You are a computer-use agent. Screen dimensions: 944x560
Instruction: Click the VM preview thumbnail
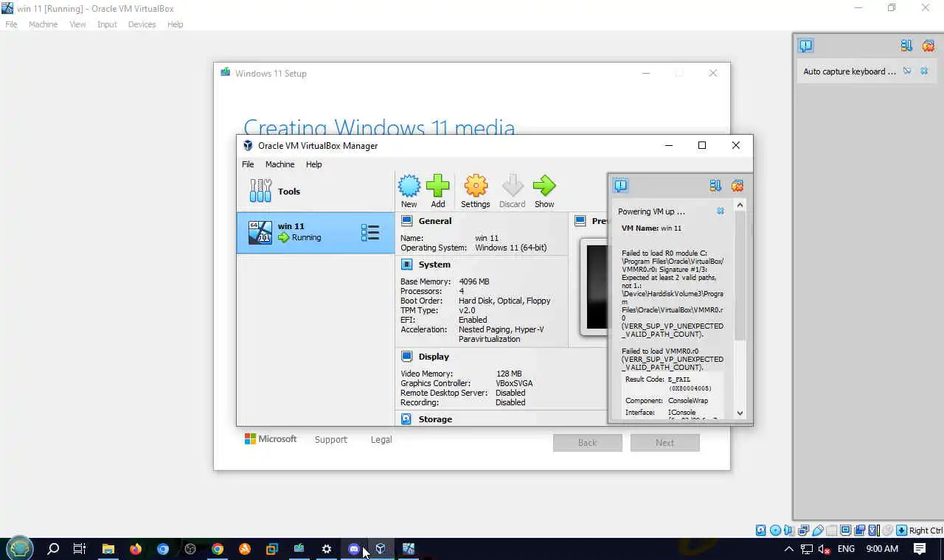pyautogui.click(x=594, y=286)
